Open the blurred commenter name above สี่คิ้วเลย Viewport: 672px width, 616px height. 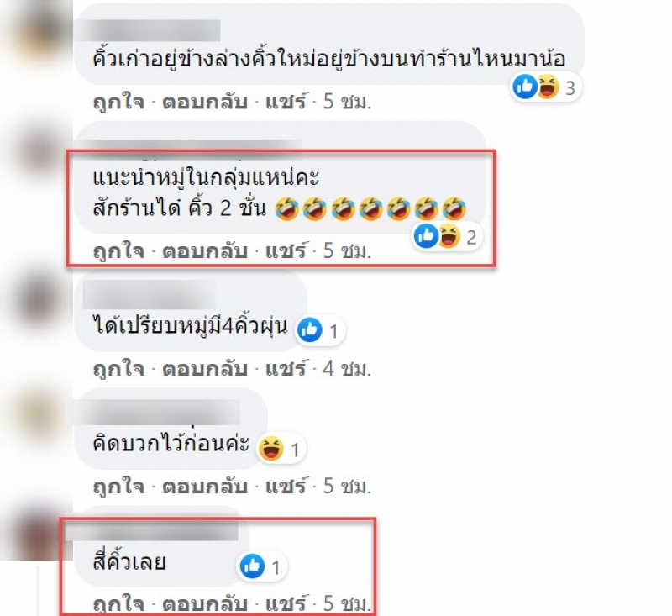click(x=152, y=531)
